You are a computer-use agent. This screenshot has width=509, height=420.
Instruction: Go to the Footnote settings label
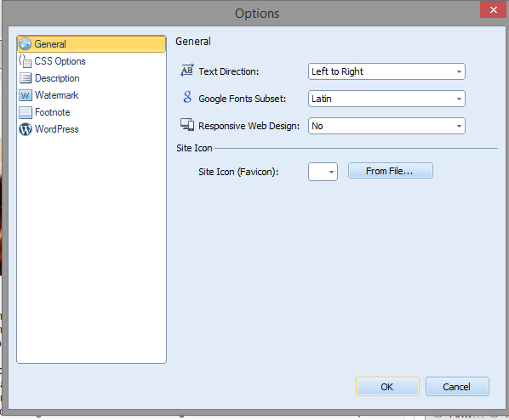point(53,112)
